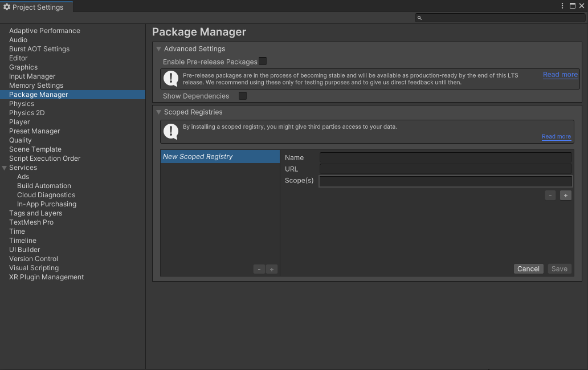This screenshot has height=370, width=588.
Task: Click the Save registry button
Action: pos(559,269)
